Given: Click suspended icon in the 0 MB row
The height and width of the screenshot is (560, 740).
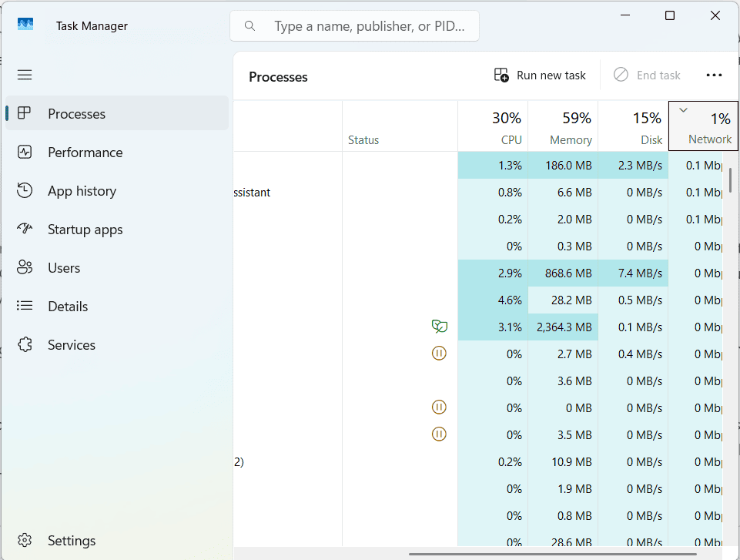Looking at the screenshot, I should pyautogui.click(x=439, y=407).
